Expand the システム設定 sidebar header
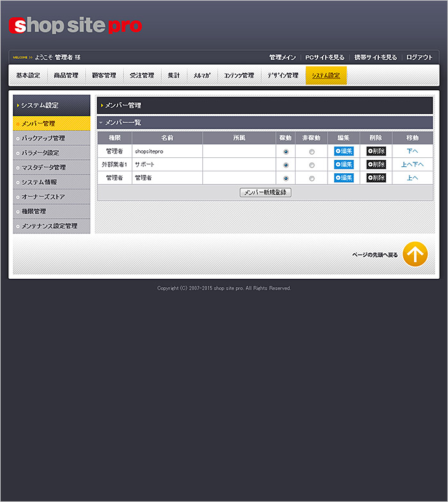 click(x=18, y=105)
